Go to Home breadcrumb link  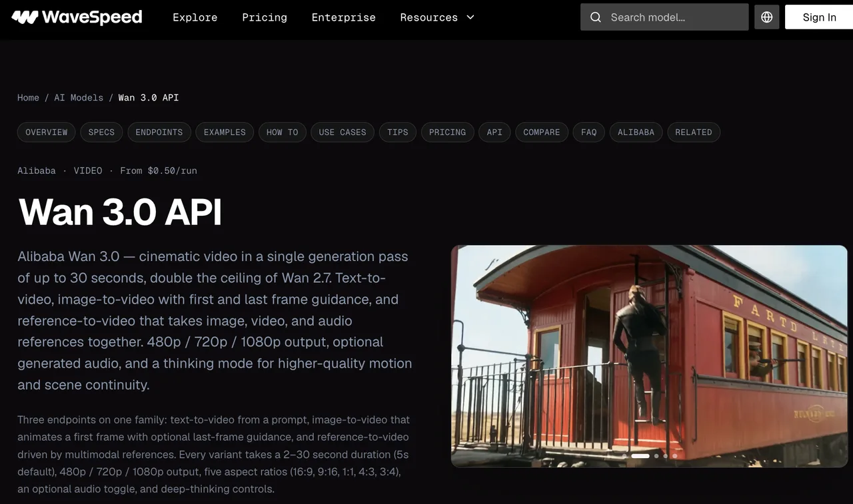[28, 98]
